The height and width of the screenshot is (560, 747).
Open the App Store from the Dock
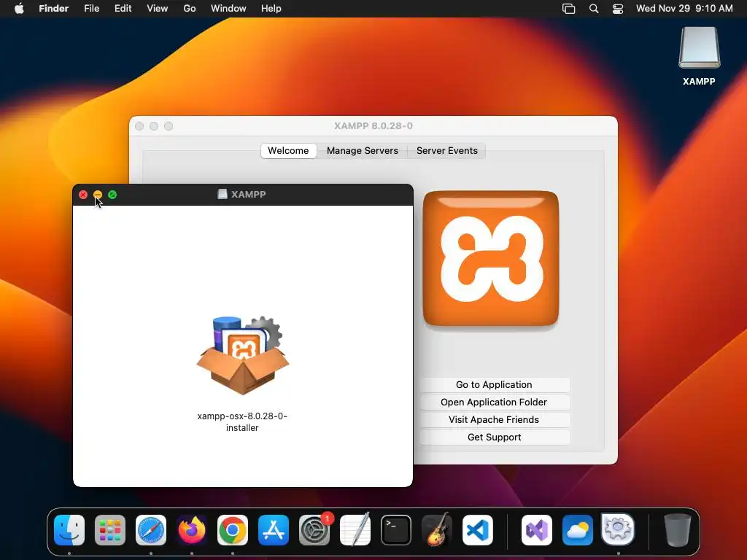click(x=274, y=530)
